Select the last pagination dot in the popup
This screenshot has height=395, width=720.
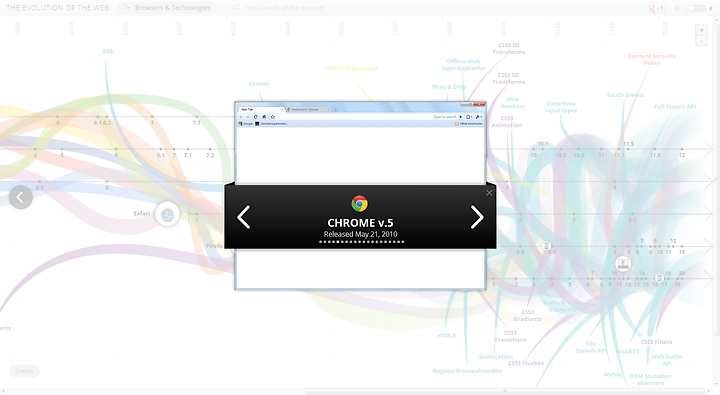403,242
